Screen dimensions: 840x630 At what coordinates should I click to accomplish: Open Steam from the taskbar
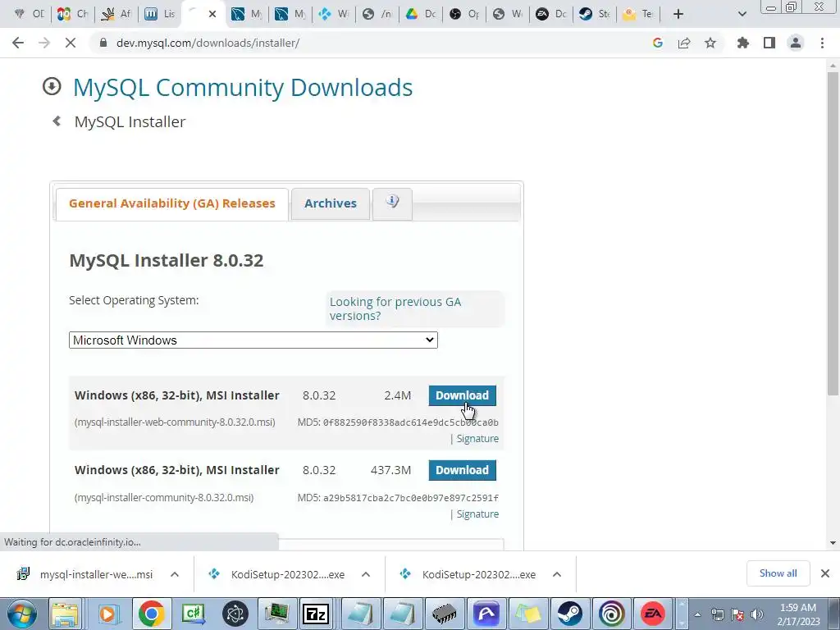[569, 614]
